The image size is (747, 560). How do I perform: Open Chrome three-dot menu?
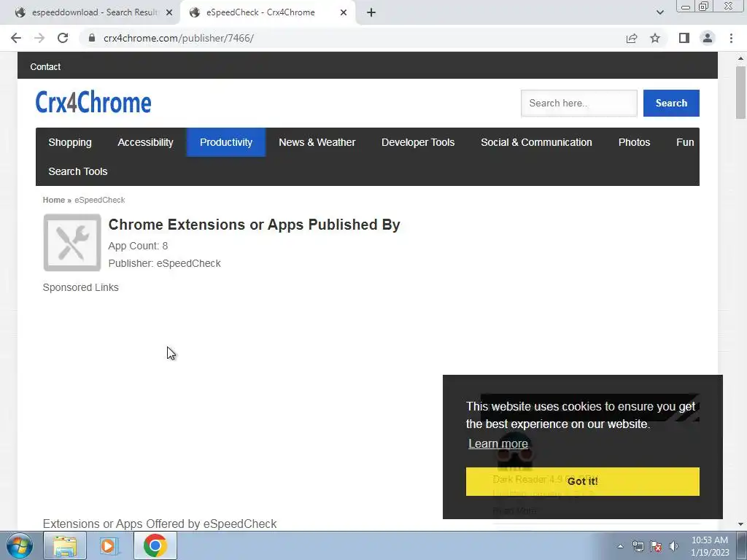tap(731, 38)
